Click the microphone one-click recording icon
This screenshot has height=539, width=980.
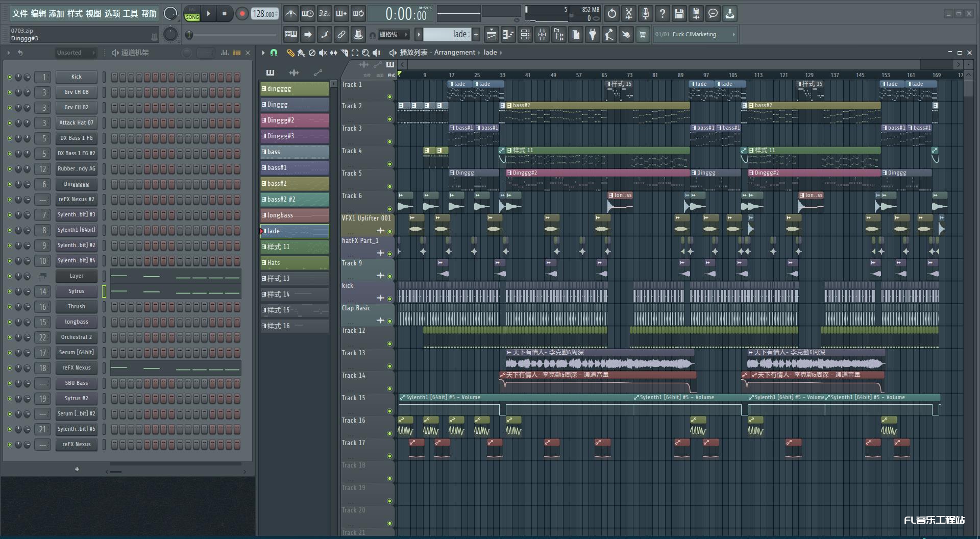pyautogui.click(x=646, y=14)
